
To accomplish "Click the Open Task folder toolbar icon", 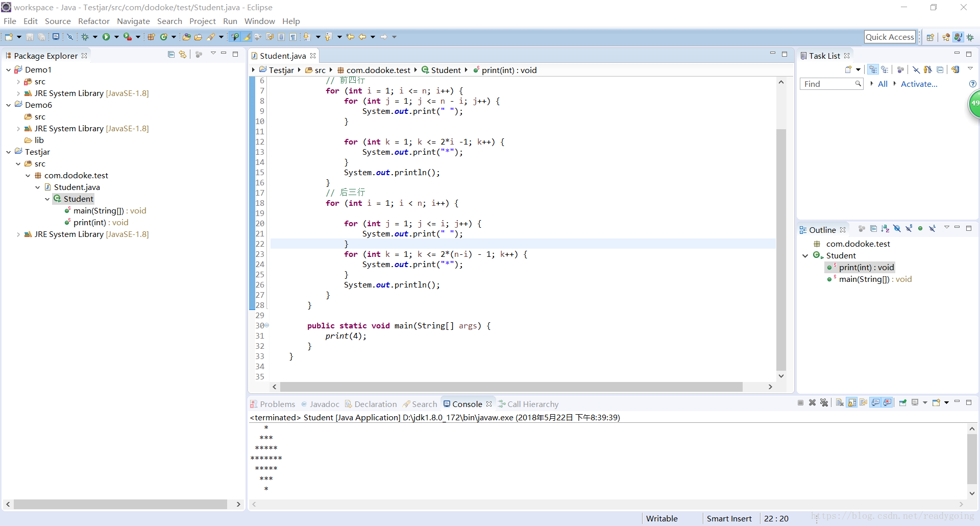I will pos(198,37).
